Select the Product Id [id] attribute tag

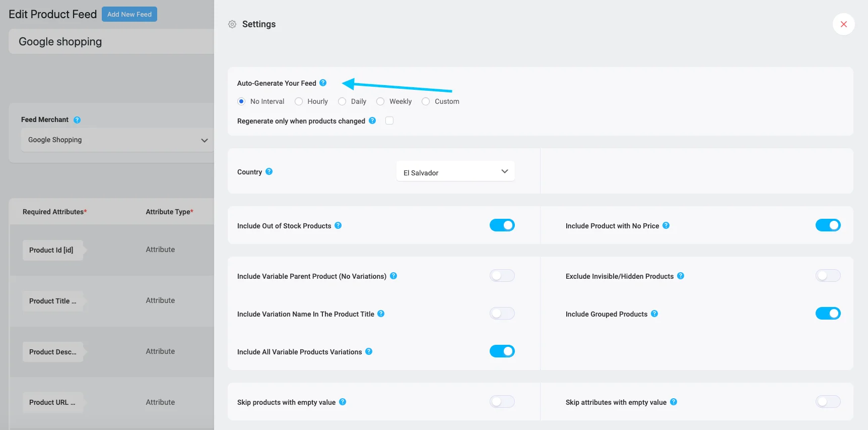52,250
